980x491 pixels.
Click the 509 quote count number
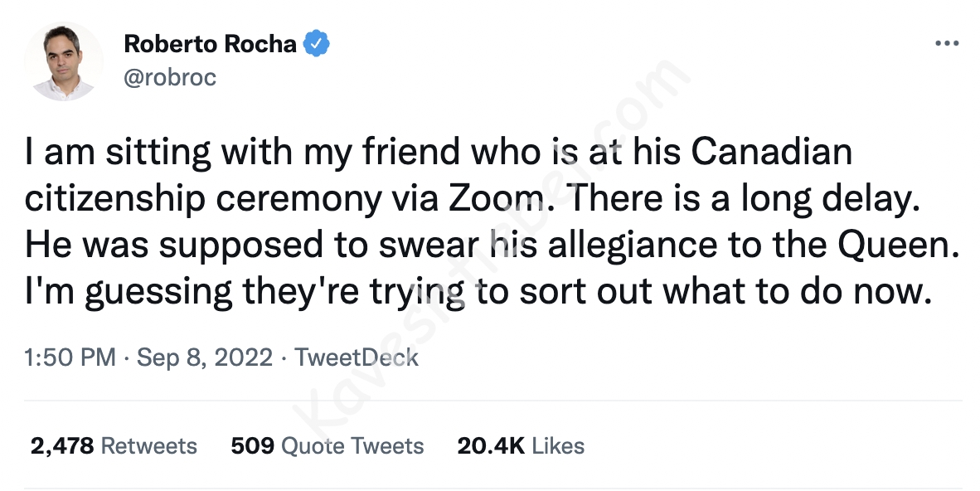[252, 445]
